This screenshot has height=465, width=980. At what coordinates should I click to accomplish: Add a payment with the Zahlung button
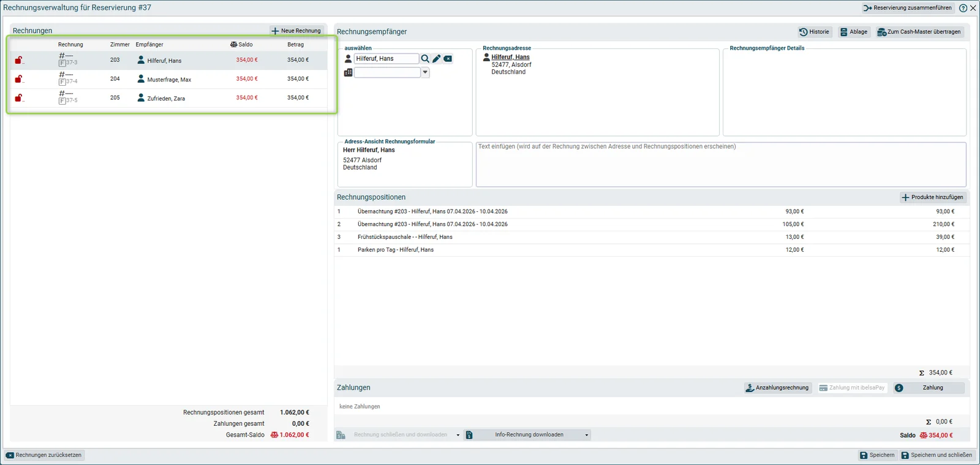coord(929,388)
